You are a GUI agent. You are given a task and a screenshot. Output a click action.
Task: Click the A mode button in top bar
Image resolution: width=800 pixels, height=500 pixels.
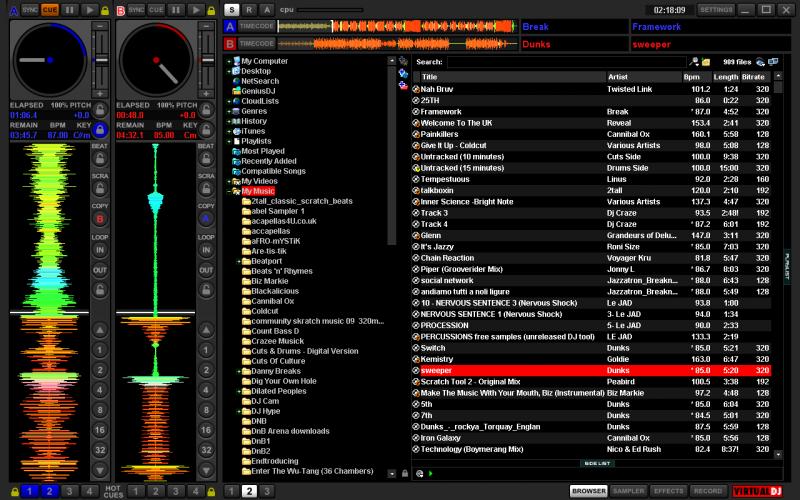pyautogui.click(x=267, y=10)
